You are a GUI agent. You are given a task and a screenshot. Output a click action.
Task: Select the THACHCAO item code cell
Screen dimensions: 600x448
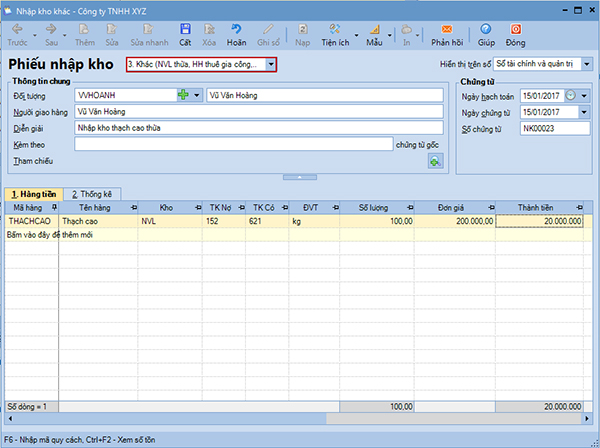tap(30, 220)
